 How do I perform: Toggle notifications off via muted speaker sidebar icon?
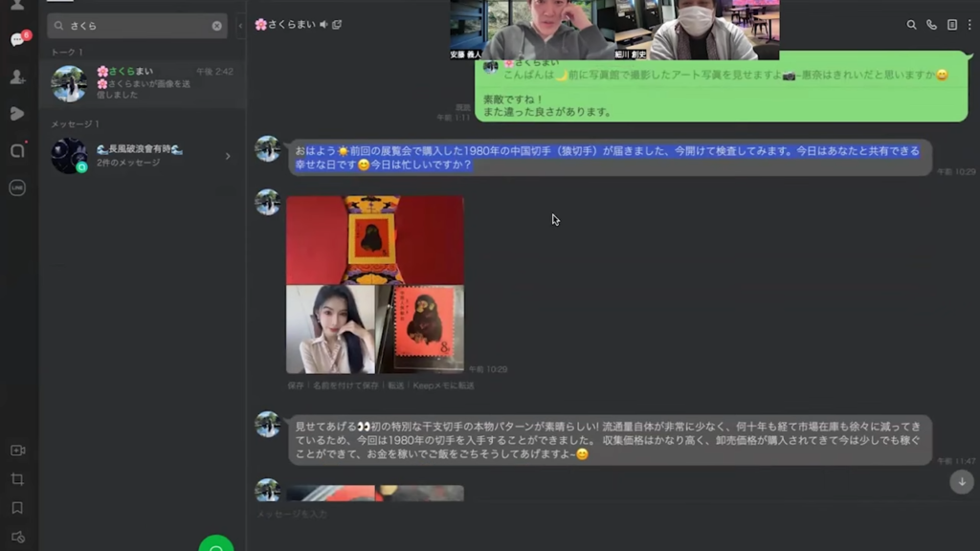pyautogui.click(x=17, y=538)
